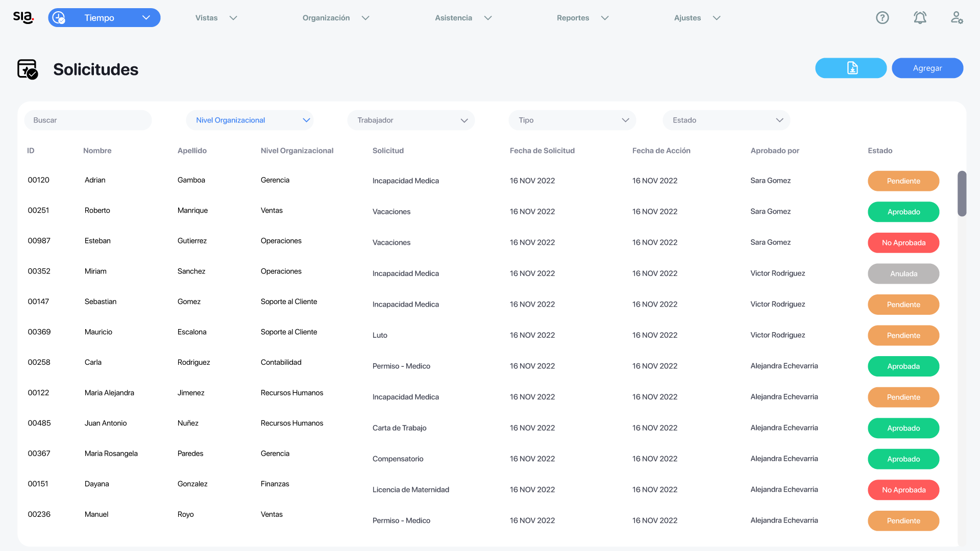Viewport: 980px width, 551px height.
Task: Open the user settings profile icon
Action: click(x=957, y=18)
